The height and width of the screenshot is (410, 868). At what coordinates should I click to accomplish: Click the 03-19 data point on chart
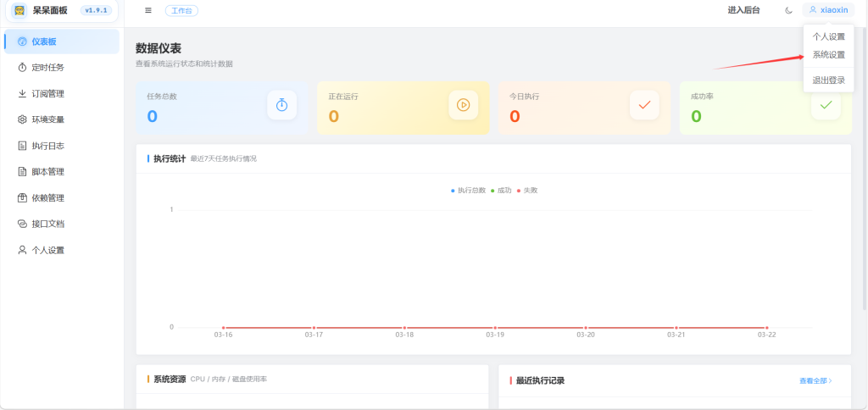[x=495, y=327]
